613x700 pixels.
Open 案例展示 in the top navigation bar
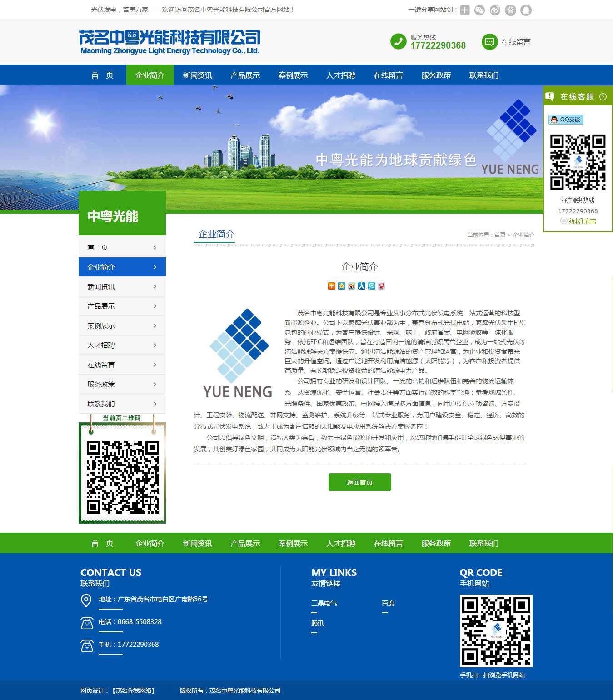pos(293,75)
